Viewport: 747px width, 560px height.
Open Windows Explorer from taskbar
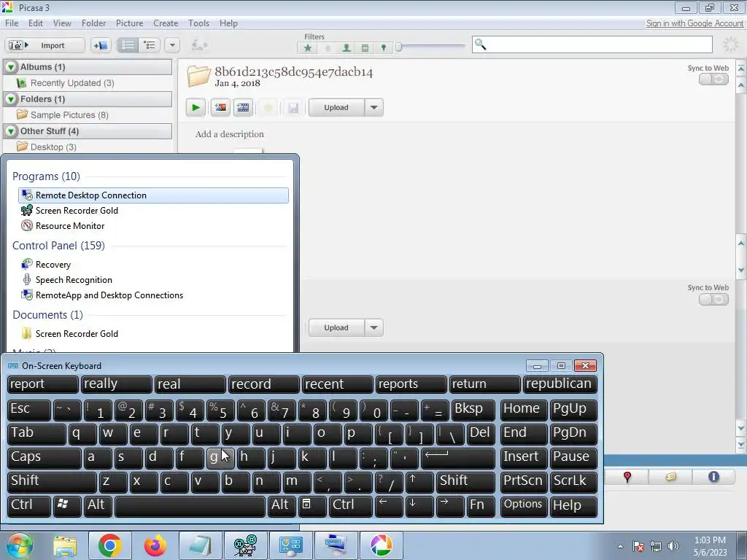pos(65,545)
